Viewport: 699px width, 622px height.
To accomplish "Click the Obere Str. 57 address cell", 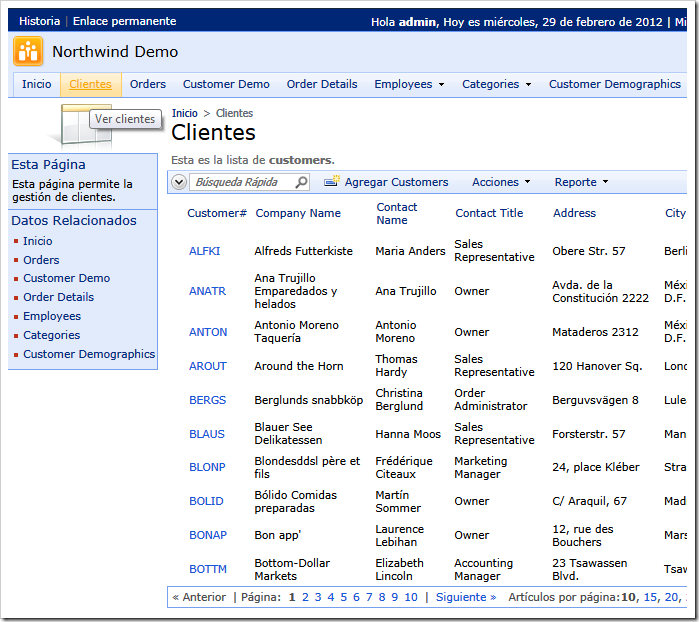I will (x=588, y=251).
